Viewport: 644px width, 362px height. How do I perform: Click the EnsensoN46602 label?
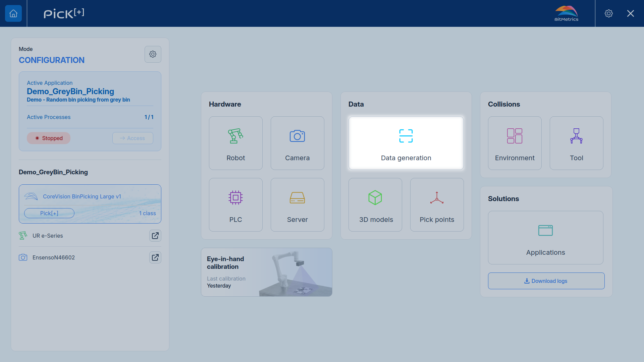point(54,257)
